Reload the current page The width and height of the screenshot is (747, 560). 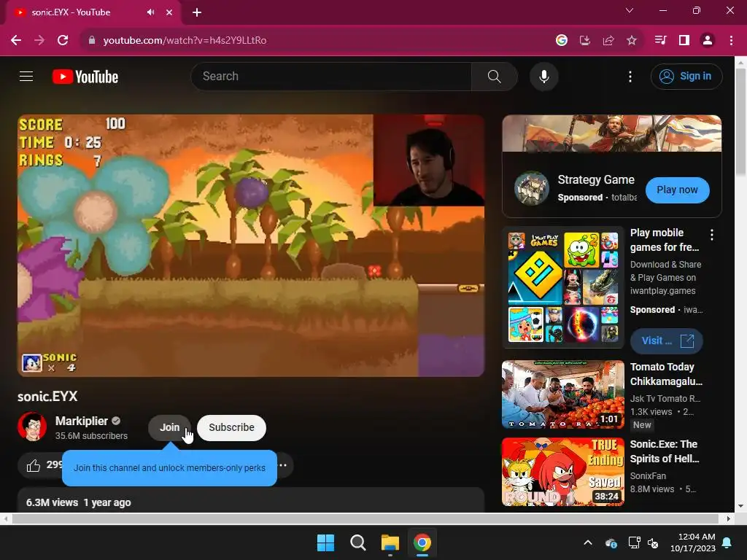coord(63,41)
